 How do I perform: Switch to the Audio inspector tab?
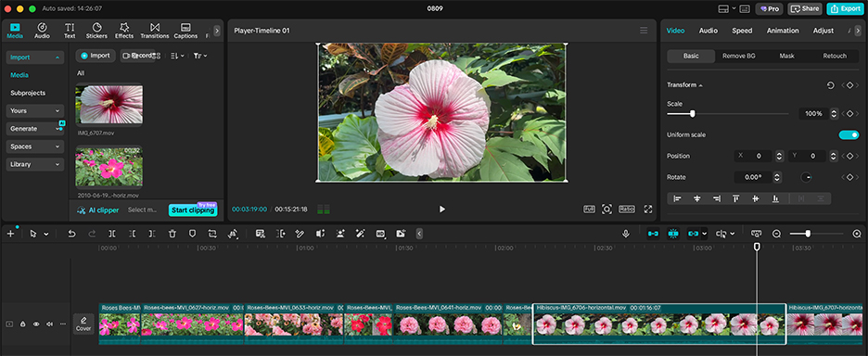[708, 31]
